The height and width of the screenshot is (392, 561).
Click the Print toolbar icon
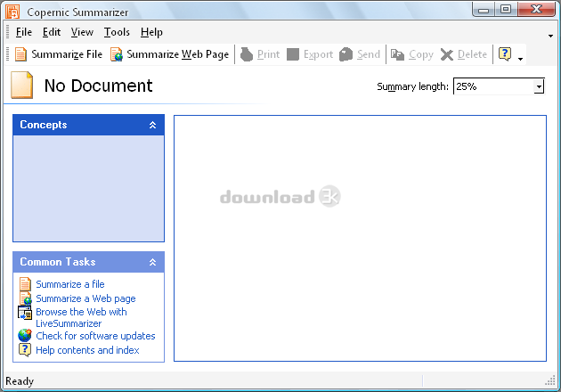click(x=247, y=54)
